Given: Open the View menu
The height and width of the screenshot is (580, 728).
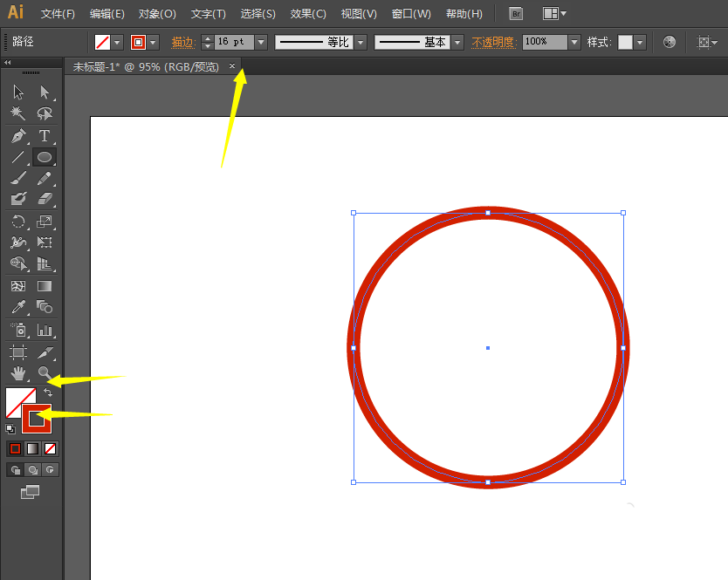Looking at the screenshot, I should 359,14.
